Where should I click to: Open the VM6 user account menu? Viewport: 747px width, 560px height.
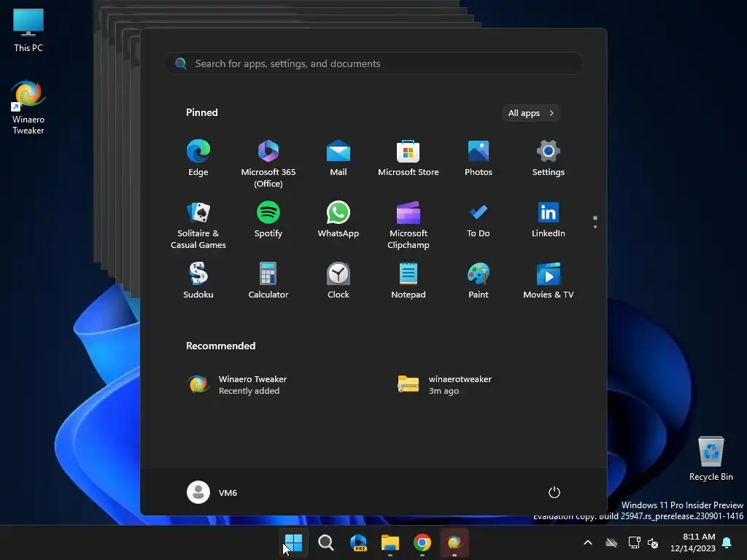click(x=212, y=492)
